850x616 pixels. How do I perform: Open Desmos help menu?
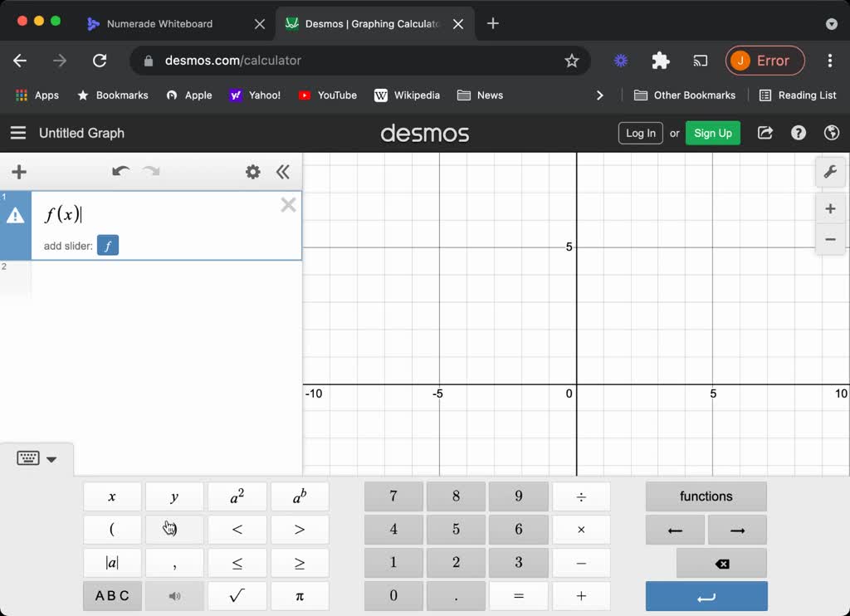coord(798,133)
